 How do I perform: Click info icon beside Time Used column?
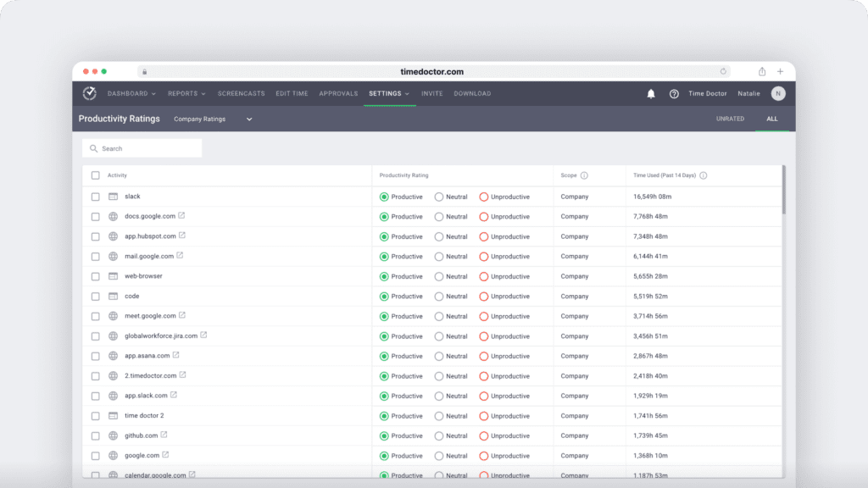[704, 175]
